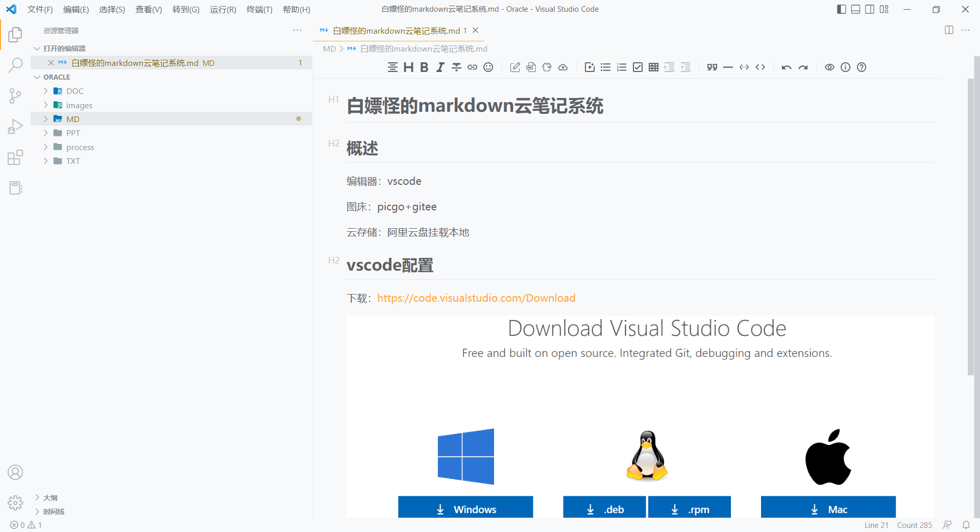Open the notebook icon in activity bar
Image resolution: width=980 pixels, height=532 pixels.
[15, 188]
